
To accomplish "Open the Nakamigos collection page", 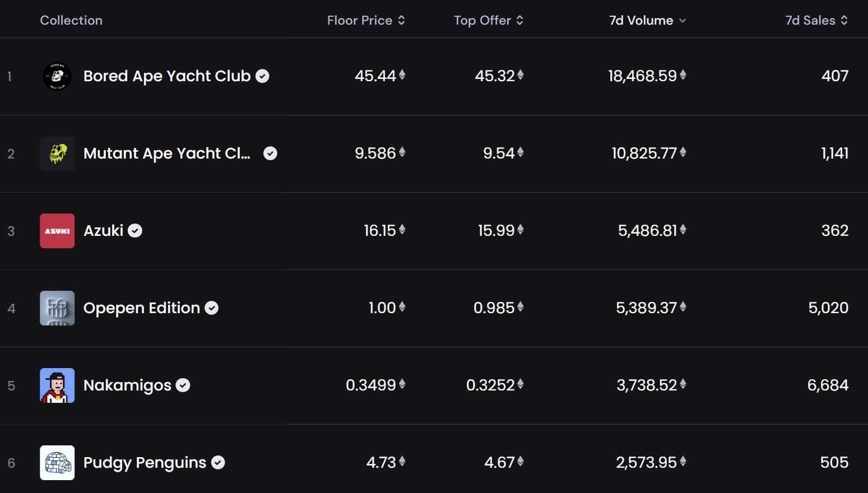I will (127, 385).
